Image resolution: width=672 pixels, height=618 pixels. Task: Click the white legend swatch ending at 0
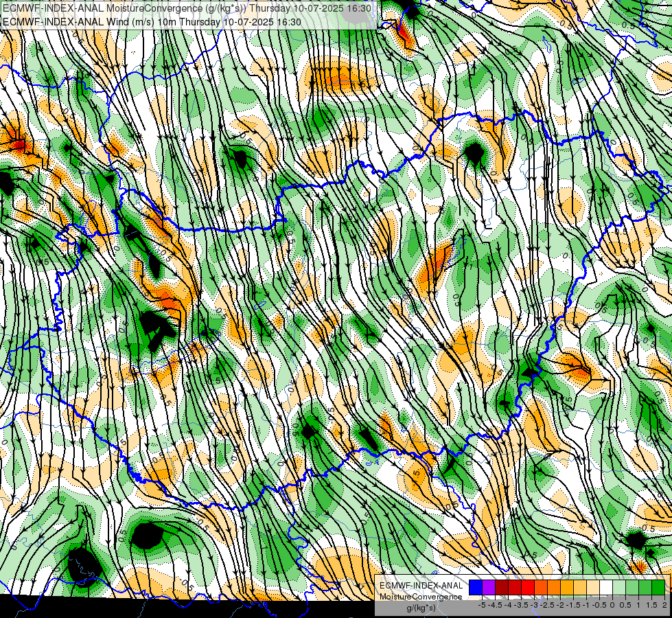606,588
